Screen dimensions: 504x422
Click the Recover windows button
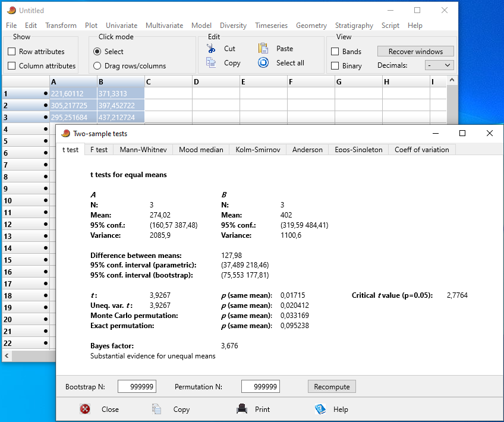[415, 52]
